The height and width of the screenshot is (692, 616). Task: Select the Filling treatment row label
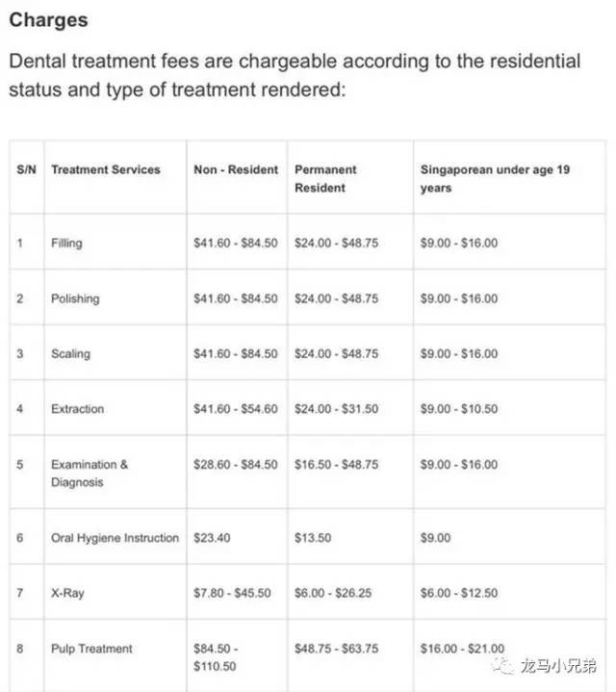(66, 243)
